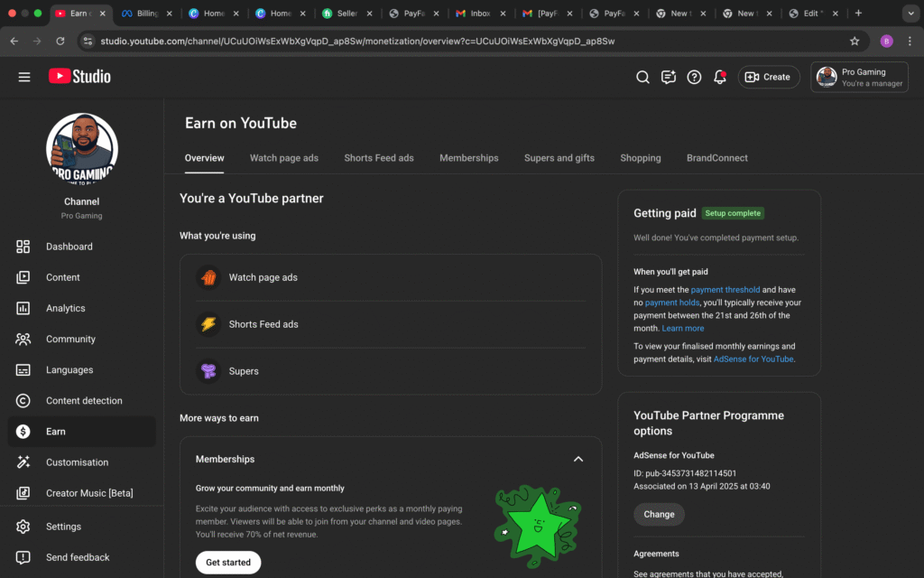Select the Supers and gifts tab

pyautogui.click(x=559, y=158)
